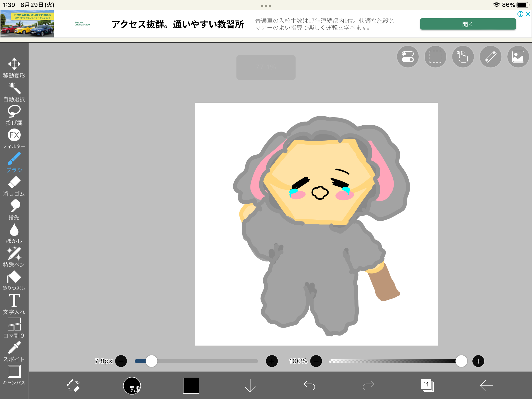Increase opacity with plus button
The image size is (532, 399).
478,361
